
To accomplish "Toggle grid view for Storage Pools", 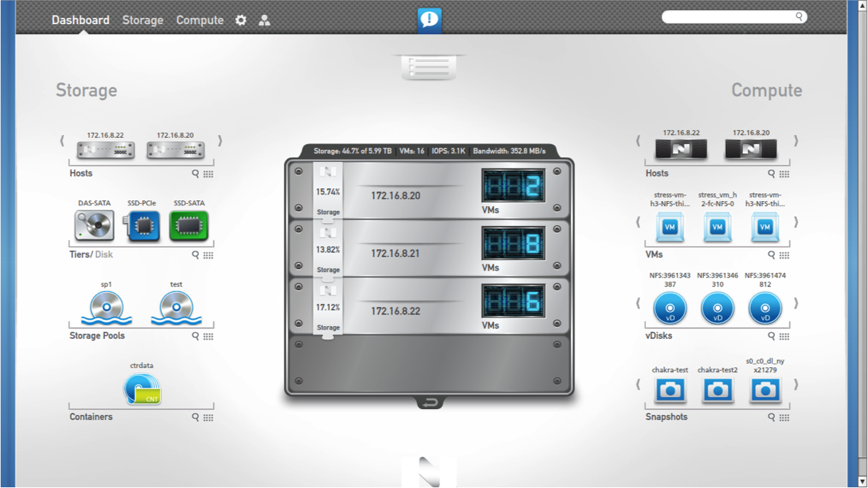I will pos(208,337).
